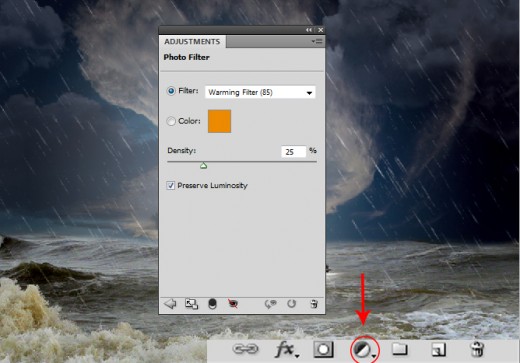
Task: Click the Density slider handle
Action: point(203,165)
